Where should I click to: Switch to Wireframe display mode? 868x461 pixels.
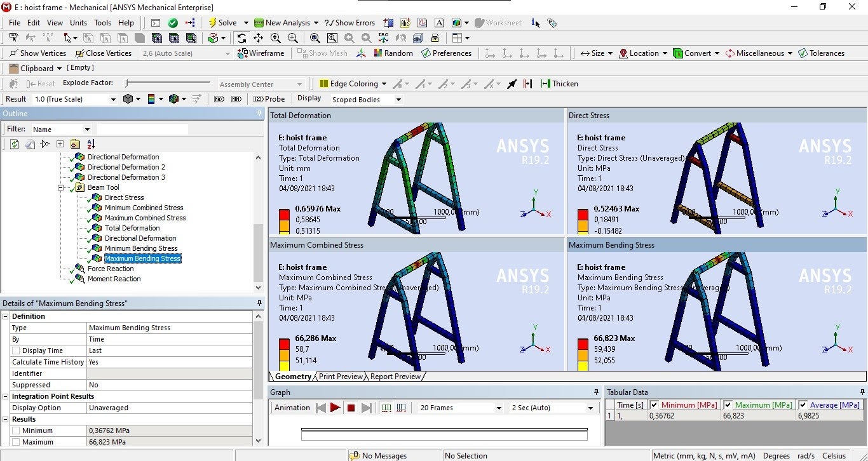261,53
